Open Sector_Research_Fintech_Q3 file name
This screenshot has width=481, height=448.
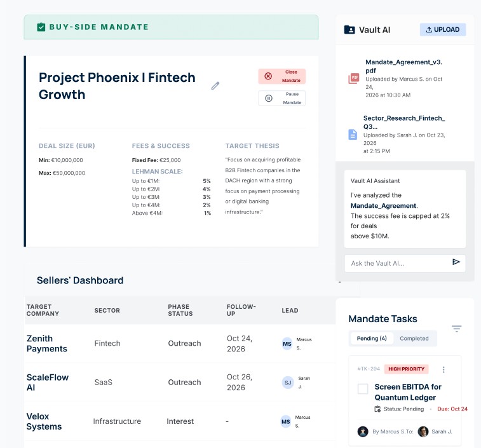pyautogui.click(x=404, y=123)
